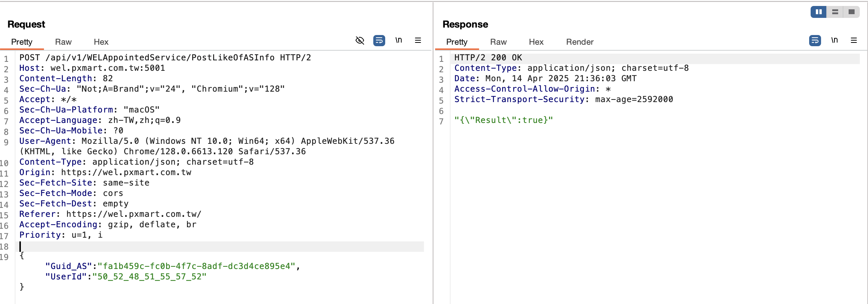Toggle hide non-printable characters eye icon in Request
Image resolution: width=868 pixels, height=304 pixels.
point(359,40)
